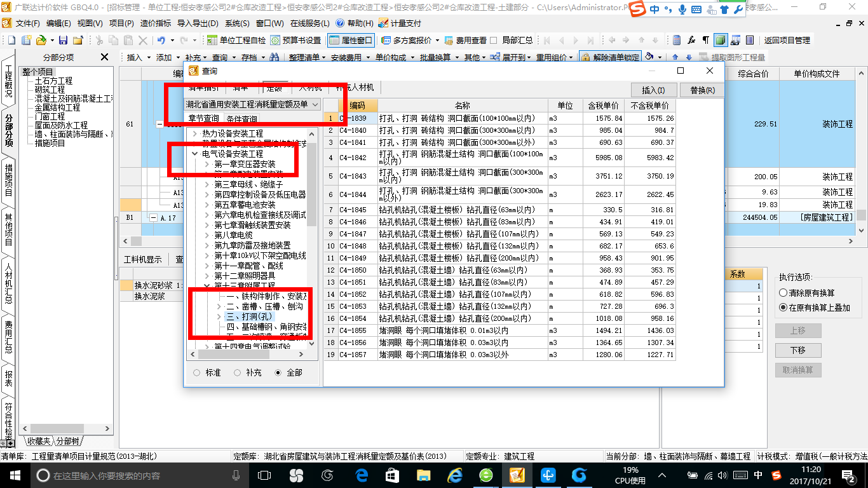The width and height of the screenshot is (868, 488).
Task: Click main table horizontal scrollbar left arrow
Action: tap(125, 241)
